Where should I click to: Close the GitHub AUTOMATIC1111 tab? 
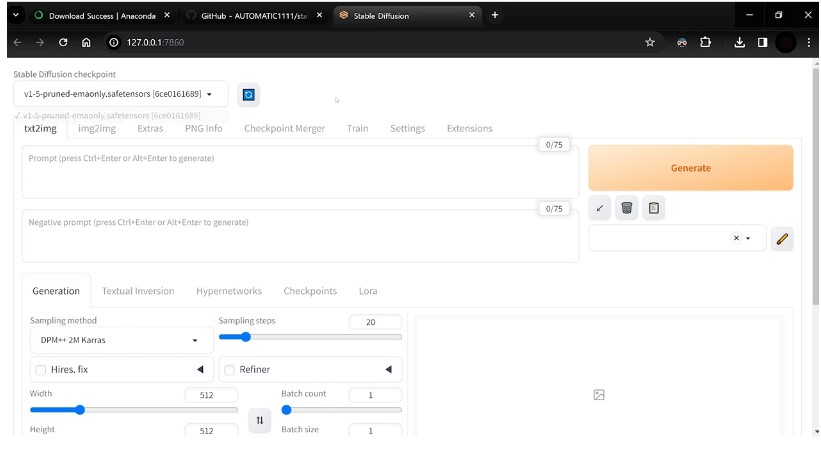[319, 15]
